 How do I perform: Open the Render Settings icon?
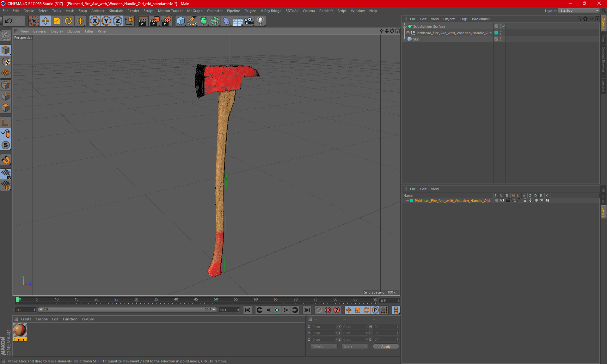pyautogui.click(x=166, y=21)
